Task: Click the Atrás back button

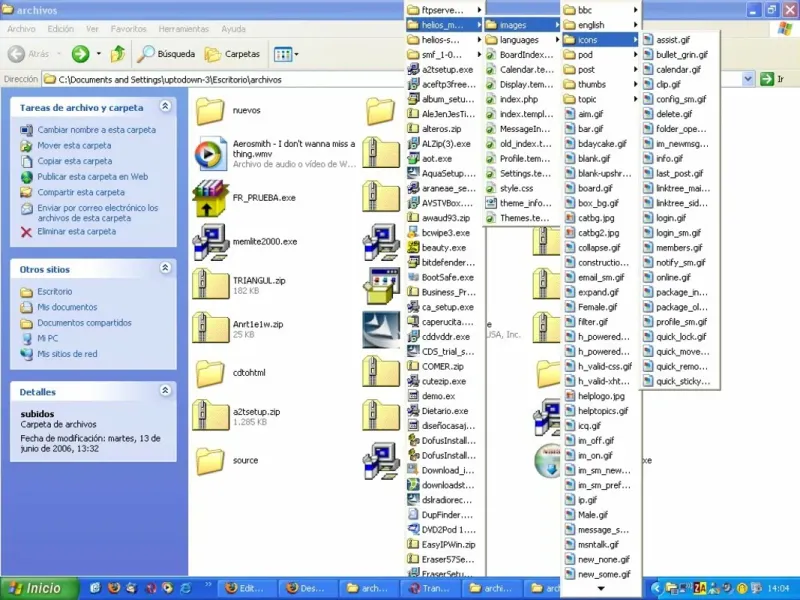Action: coord(29,54)
